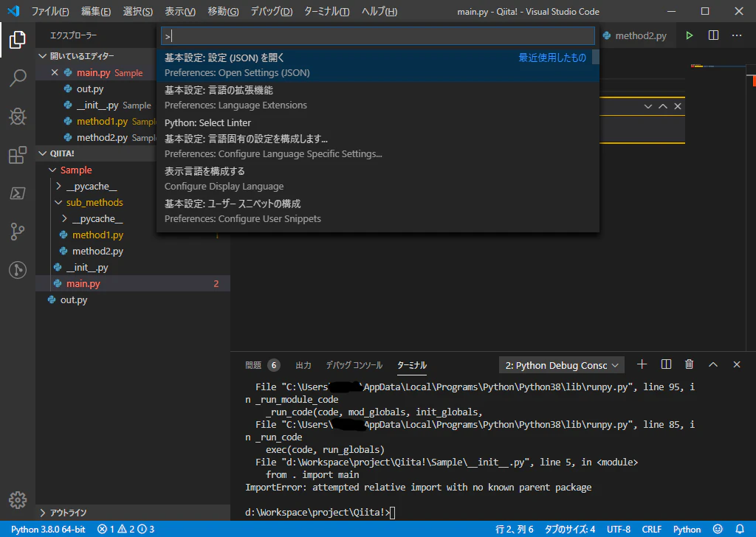Go to next match in find widget
756x537 pixels.
pyautogui.click(x=648, y=106)
